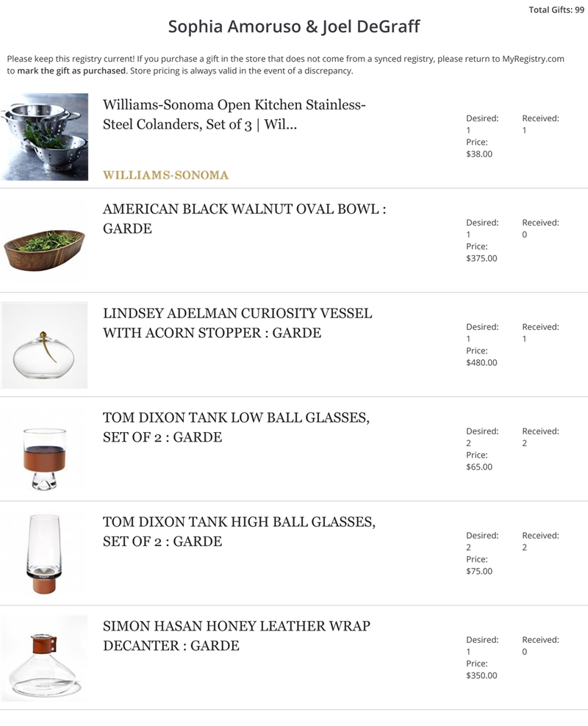Click the Sophia Amoruso & Joel DeGraff heading
588x726 pixels.
[294, 26]
